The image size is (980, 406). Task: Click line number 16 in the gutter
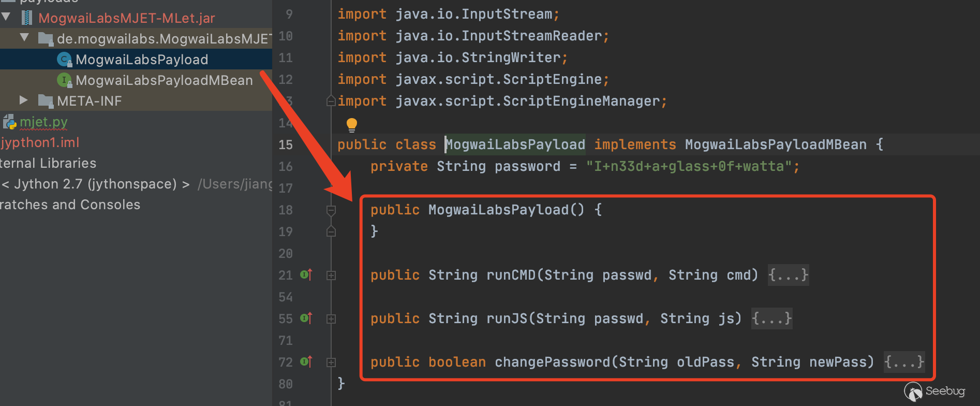[286, 166]
